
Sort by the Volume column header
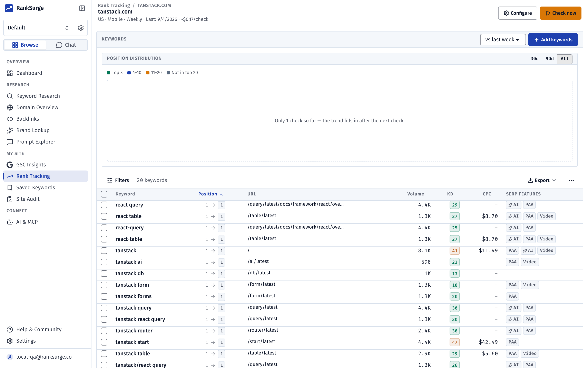pyautogui.click(x=415, y=194)
